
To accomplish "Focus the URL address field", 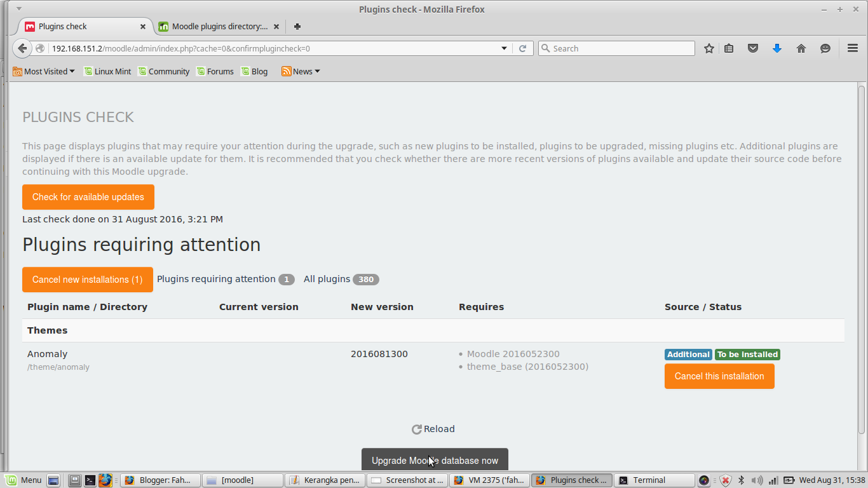I will pyautogui.click(x=273, y=48).
